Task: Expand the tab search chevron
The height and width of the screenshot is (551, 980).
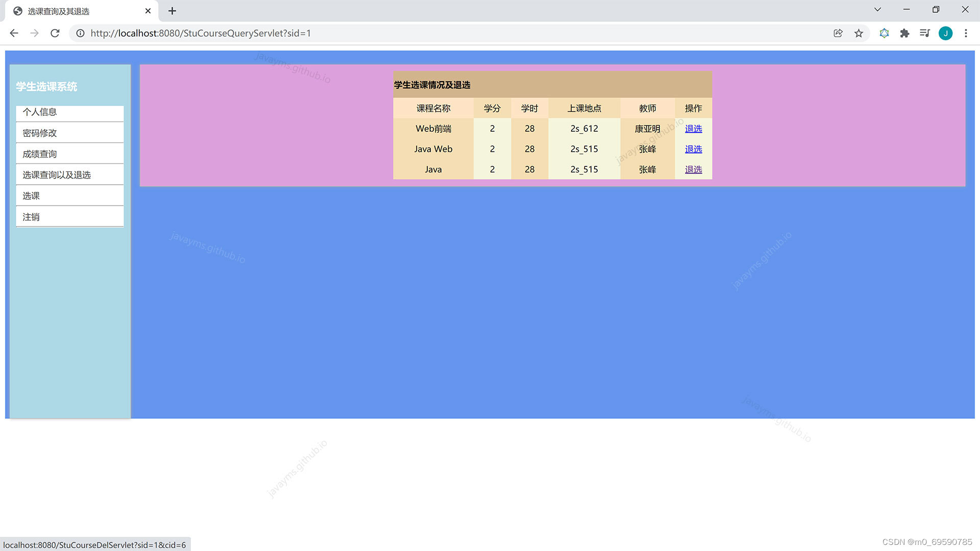Action: (877, 10)
